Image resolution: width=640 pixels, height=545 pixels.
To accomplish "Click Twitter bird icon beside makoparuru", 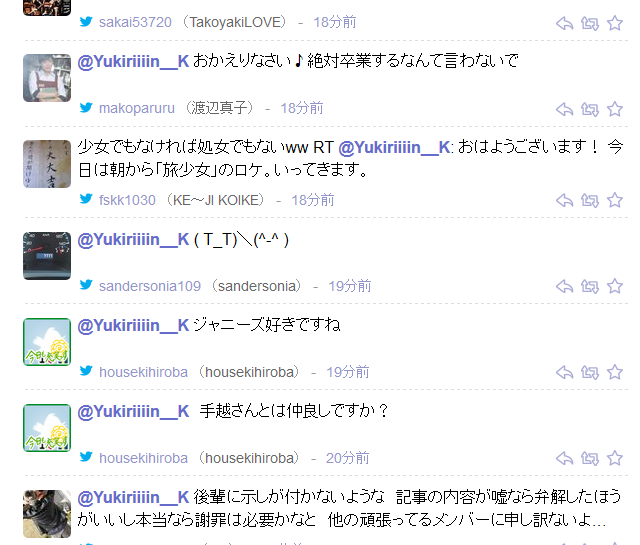I will (86, 107).
